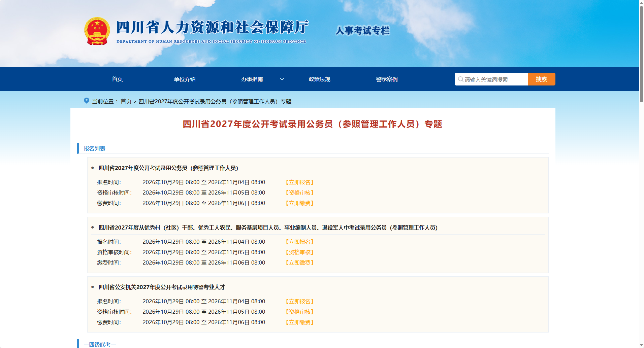Open the 办事指南 menu item
644x348 pixels.
[252, 79]
